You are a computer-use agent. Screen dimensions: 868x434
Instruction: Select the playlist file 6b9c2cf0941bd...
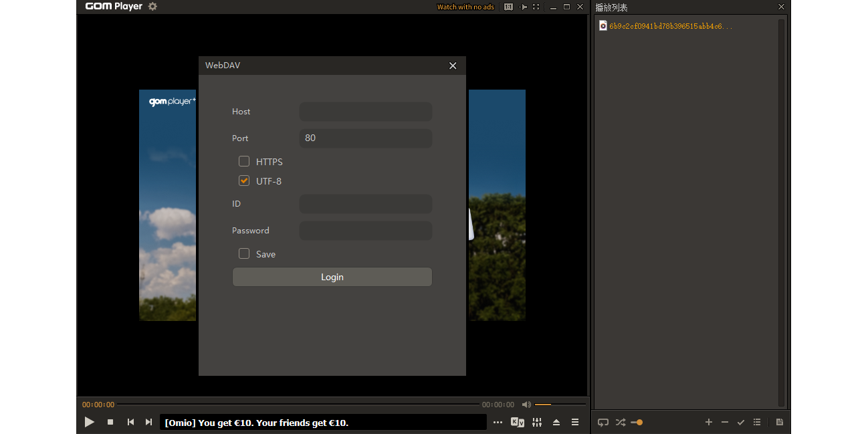coord(670,26)
